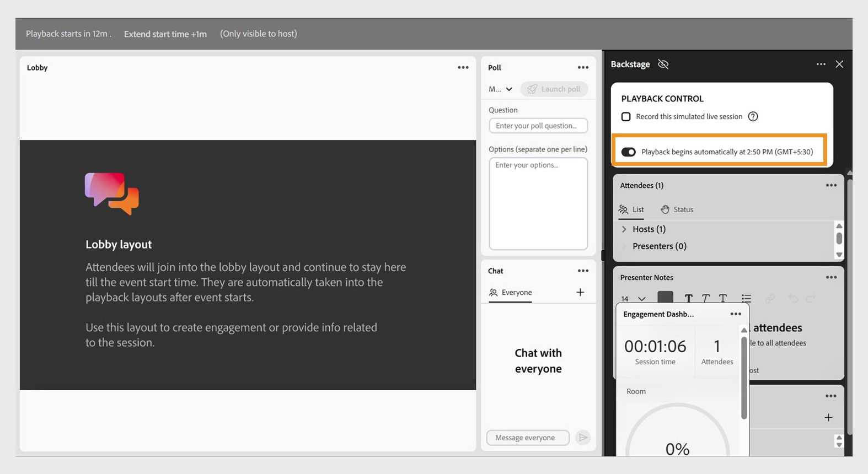Image resolution: width=868 pixels, height=474 pixels.
Task: Add a new chat tab with plus icon
Action: pos(580,292)
